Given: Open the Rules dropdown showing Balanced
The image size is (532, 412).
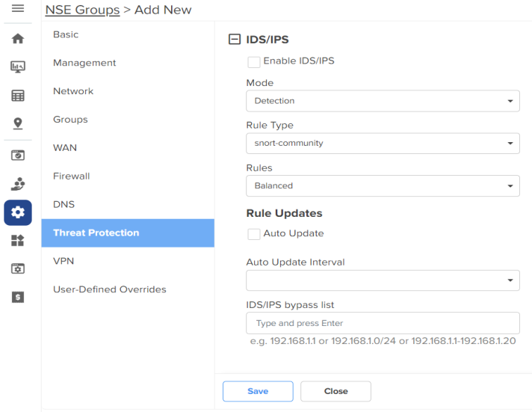Looking at the screenshot, I should [383, 185].
